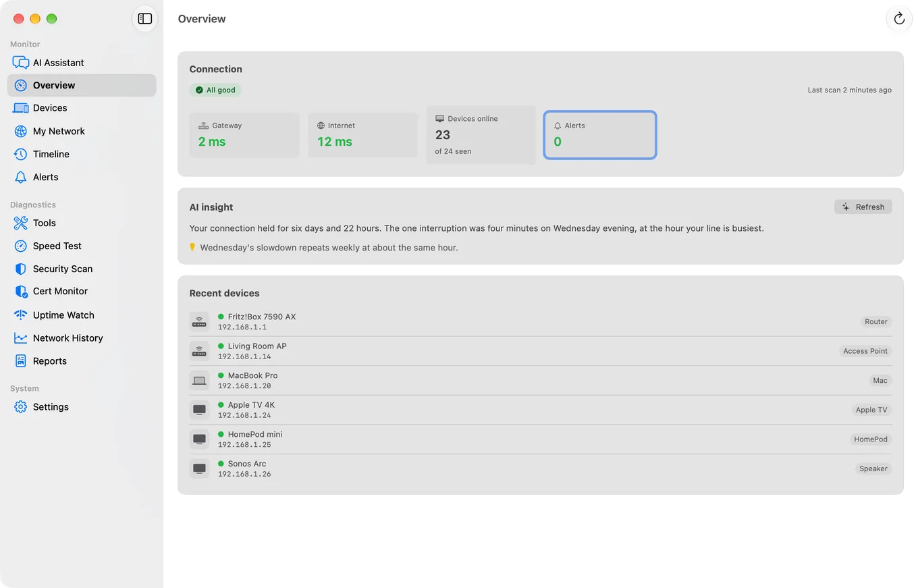Open the Settings page
Viewport: 918px width, 588px height.
click(x=82, y=407)
